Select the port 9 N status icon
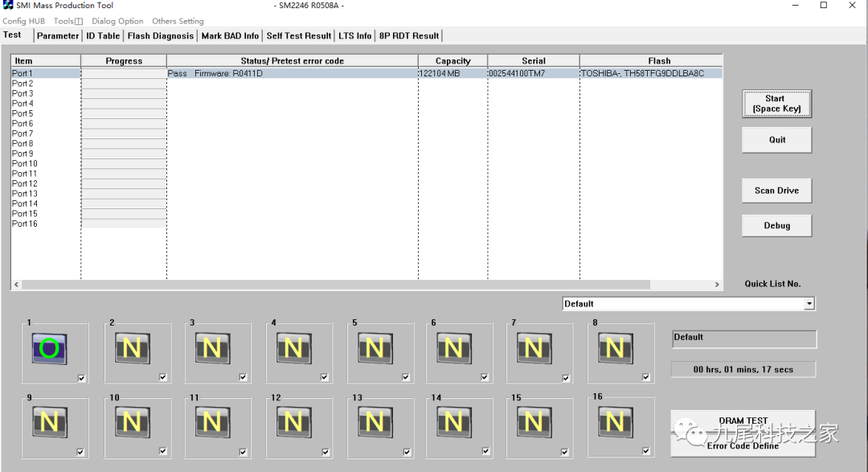This screenshot has height=472, width=868. pos(49,422)
